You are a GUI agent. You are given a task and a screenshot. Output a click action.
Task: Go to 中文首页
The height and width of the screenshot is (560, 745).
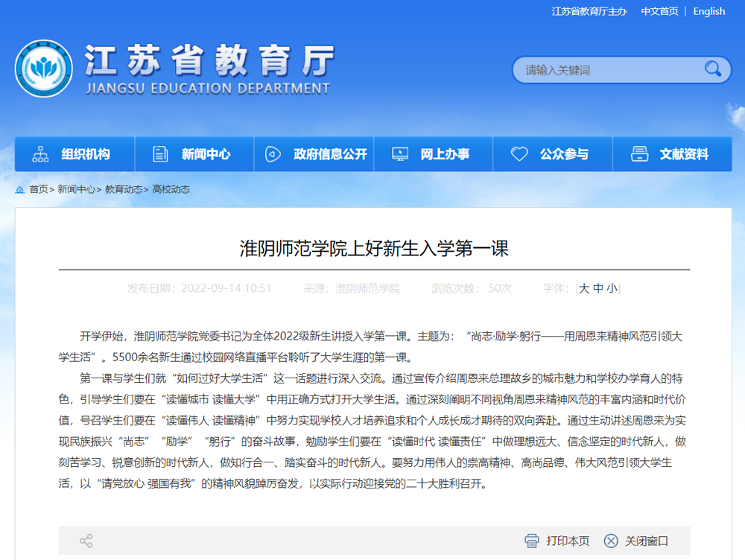659,11
